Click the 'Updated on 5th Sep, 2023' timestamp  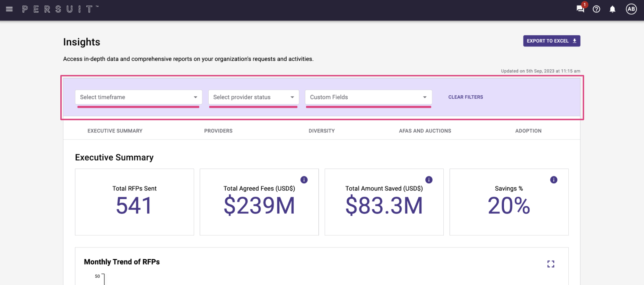click(540, 71)
